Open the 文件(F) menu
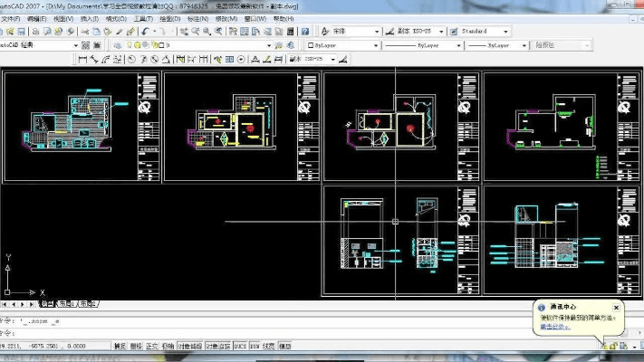This screenshot has height=362, width=644. [12, 18]
